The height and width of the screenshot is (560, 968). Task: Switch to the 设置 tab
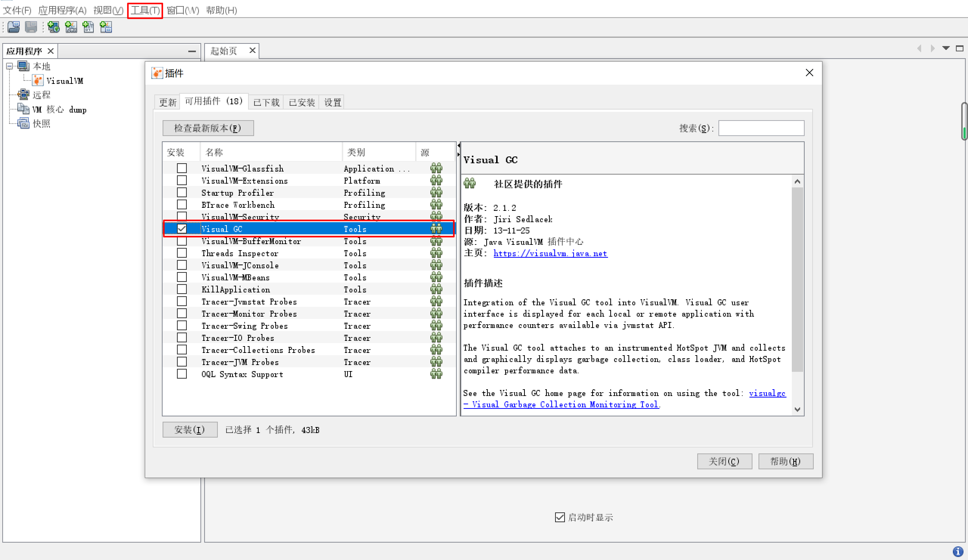[x=332, y=102]
